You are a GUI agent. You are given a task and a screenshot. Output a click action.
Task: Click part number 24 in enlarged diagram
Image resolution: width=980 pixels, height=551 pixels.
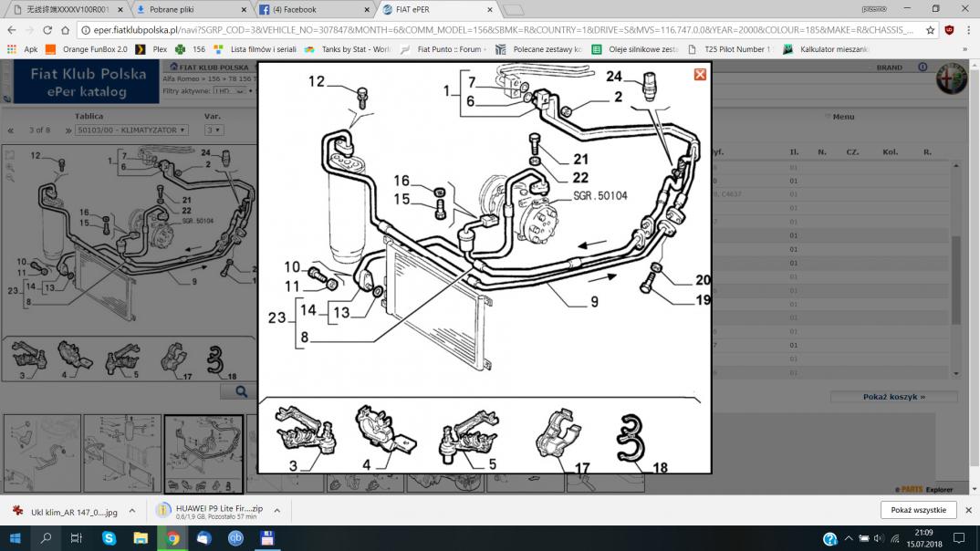[x=614, y=77]
